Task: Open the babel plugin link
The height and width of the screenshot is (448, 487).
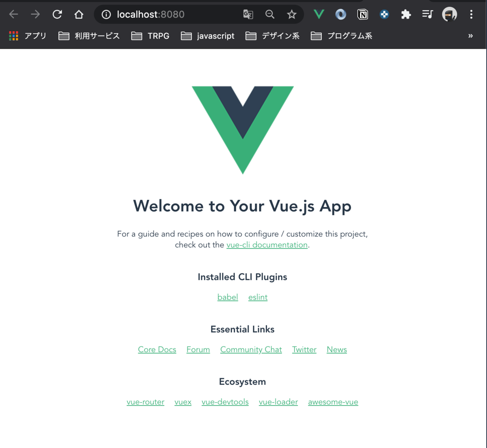Action: click(228, 297)
